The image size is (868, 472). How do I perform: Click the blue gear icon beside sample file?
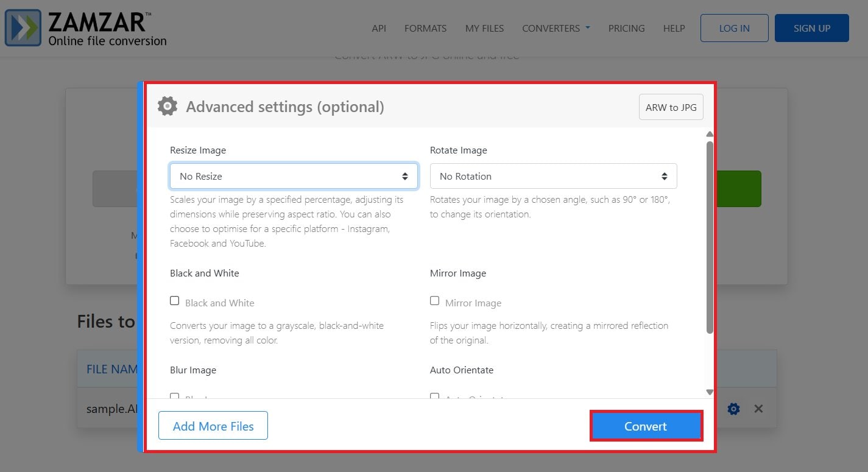pos(733,409)
